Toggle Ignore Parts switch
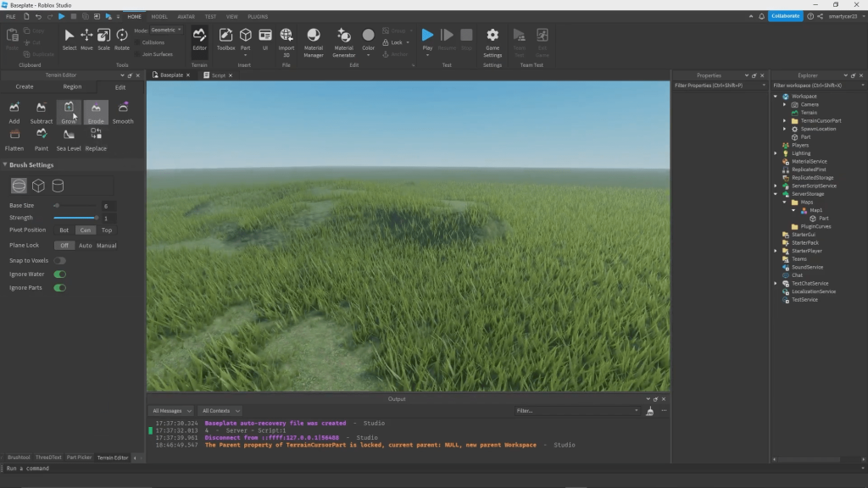This screenshot has height=488, width=868. point(60,288)
